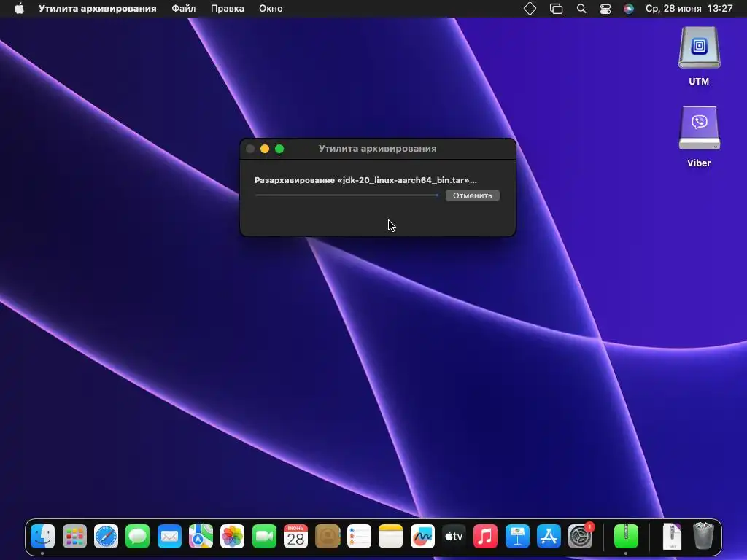Open Spotlight search in menu bar

pos(581,9)
